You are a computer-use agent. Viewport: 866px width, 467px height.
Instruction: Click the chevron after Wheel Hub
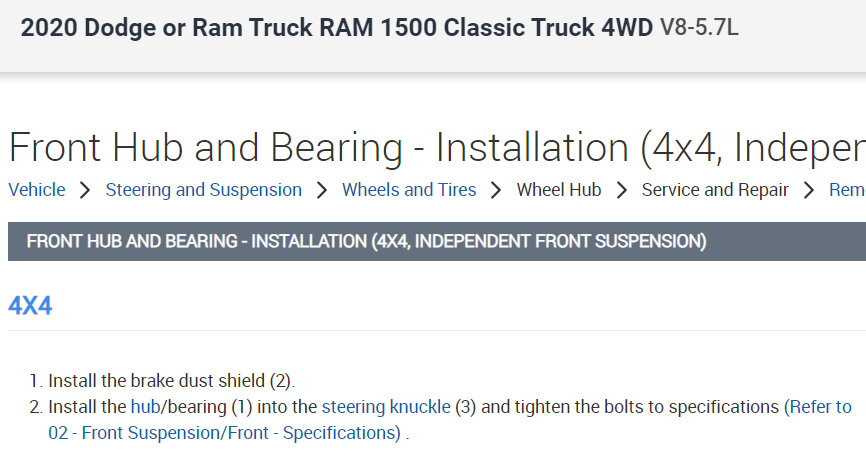pos(622,190)
